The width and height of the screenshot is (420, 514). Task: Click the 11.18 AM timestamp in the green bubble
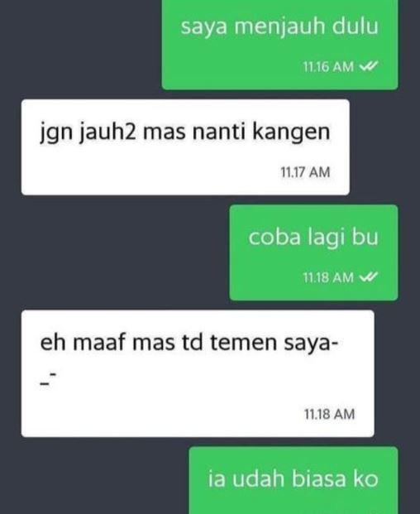point(328,277)
